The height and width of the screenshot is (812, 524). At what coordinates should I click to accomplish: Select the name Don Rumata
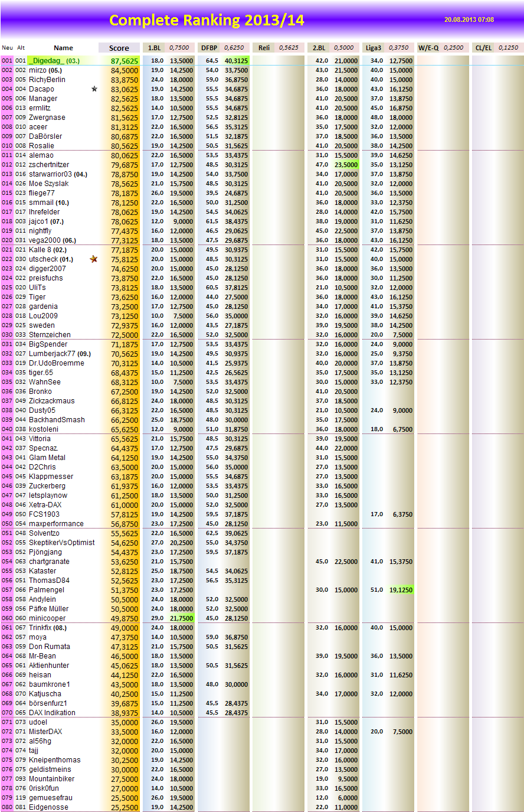tap(50, 647)
